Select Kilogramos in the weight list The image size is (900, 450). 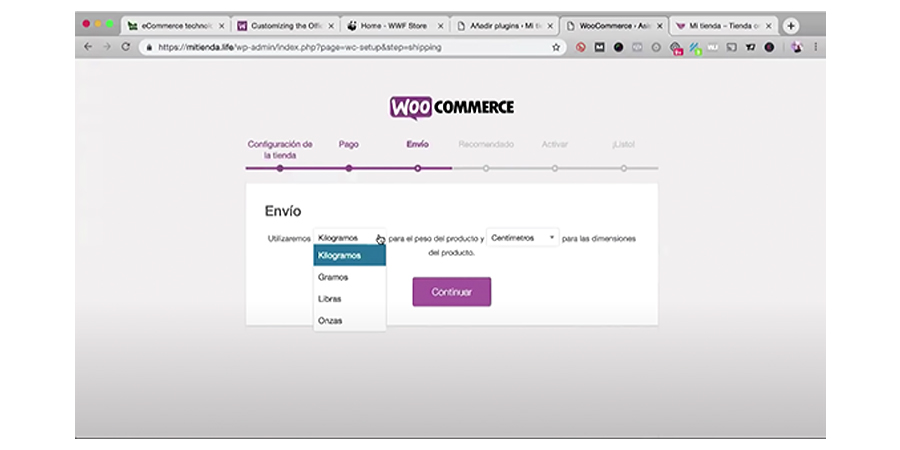(x=350, y=255)
